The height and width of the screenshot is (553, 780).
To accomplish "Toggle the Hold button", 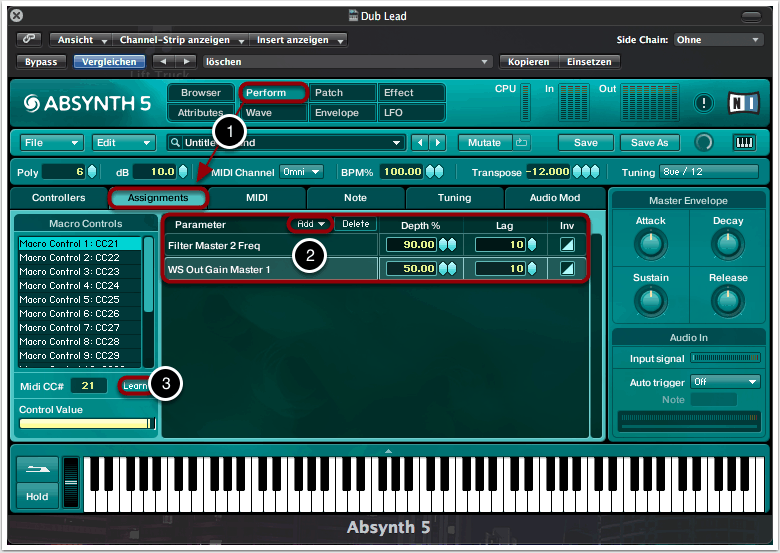I will click(37, 496).
